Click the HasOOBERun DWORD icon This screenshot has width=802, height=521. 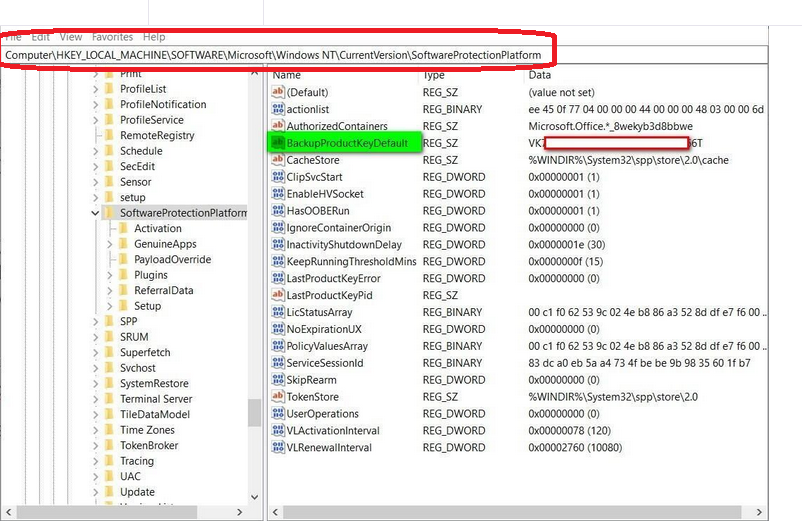[278, 210]
